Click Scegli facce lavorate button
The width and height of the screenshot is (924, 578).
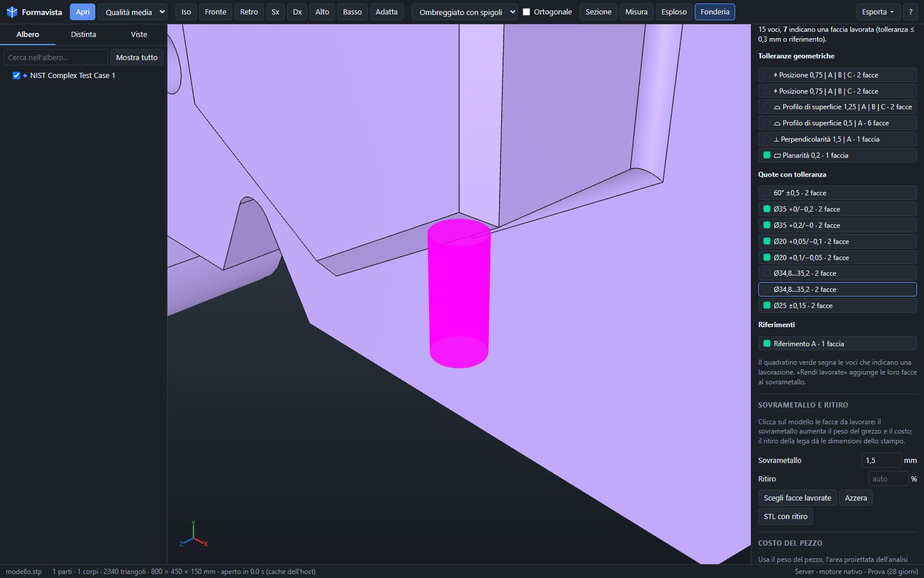click(x=797, y=498)
